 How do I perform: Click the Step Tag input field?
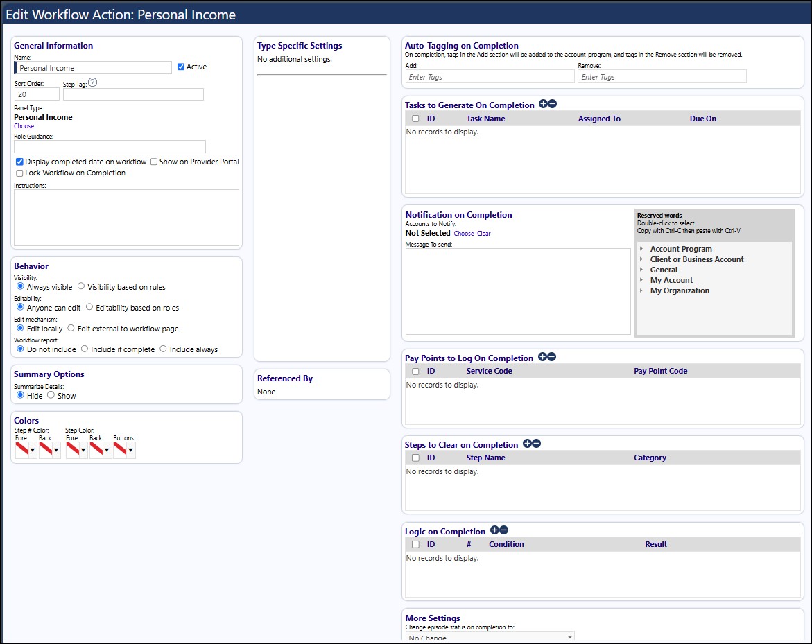coord(134,94)
